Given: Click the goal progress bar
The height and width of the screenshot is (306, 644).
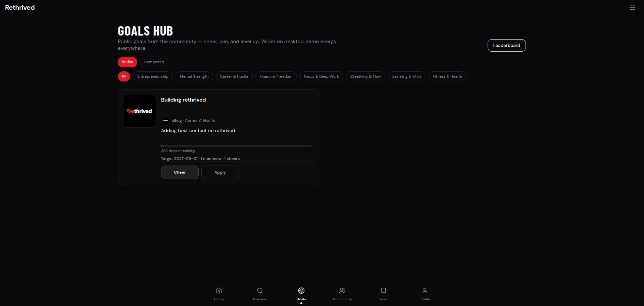Looking at the screenshot, I should (x=236, y=146).
